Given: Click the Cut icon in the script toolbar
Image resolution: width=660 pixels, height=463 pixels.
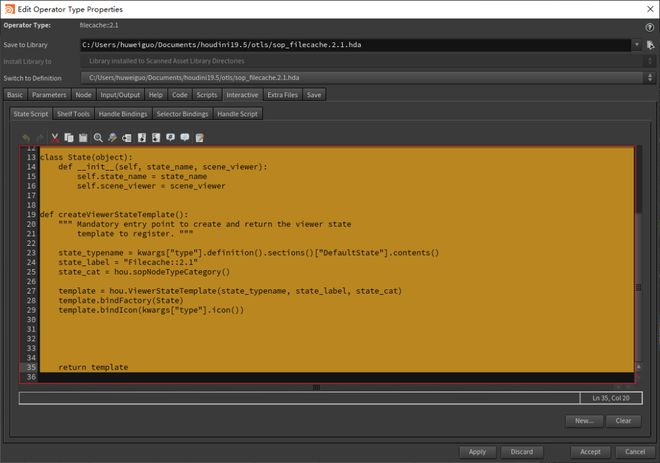Looking at the screenshot, I should point(55,136).
